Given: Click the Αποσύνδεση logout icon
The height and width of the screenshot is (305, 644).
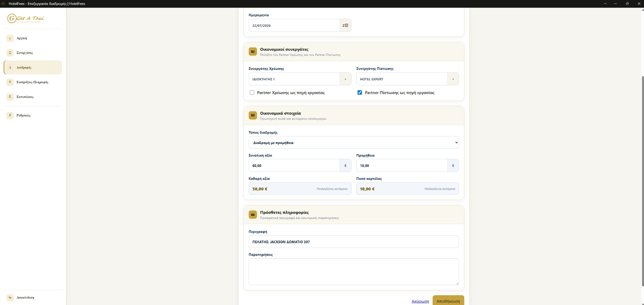Looking at the screenshot, I should [x=10, y=297].
